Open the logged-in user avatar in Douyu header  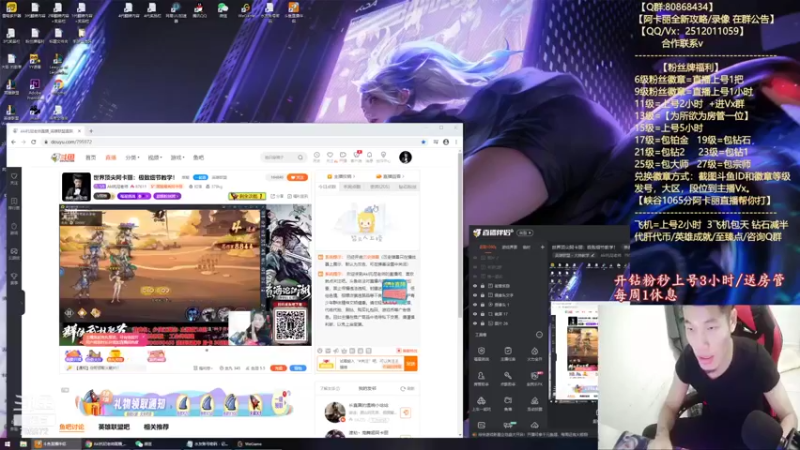(x=406, y=157)
